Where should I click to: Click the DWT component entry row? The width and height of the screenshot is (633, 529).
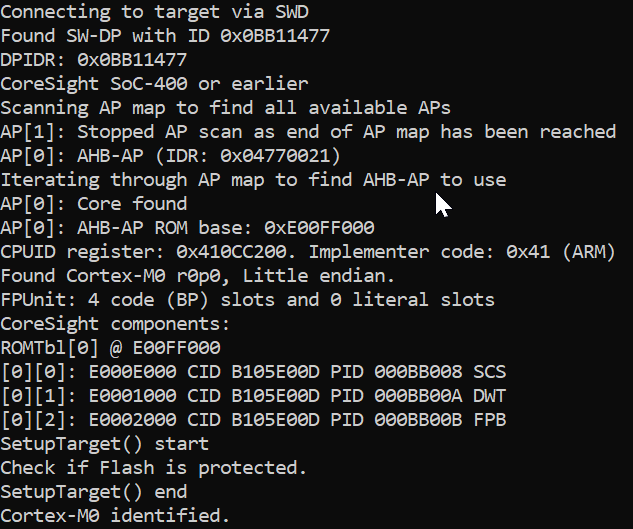253,396
